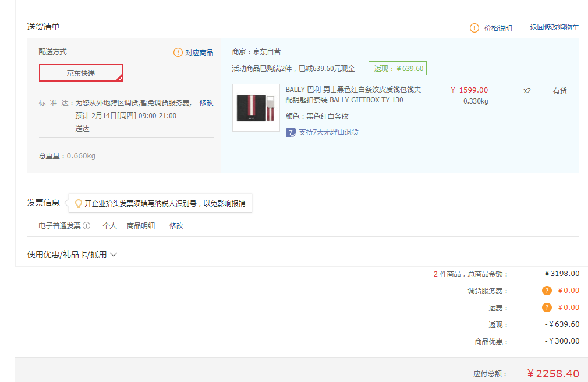This screenshot has width=588, height=382.
Task: Click the total payable ¥2258.40
Action: pos(552,373)
